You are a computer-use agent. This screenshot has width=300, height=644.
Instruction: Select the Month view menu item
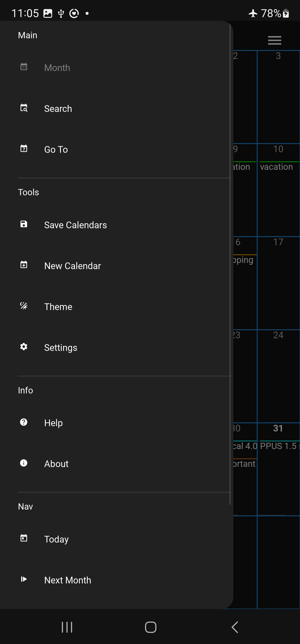tap(57, 68)
